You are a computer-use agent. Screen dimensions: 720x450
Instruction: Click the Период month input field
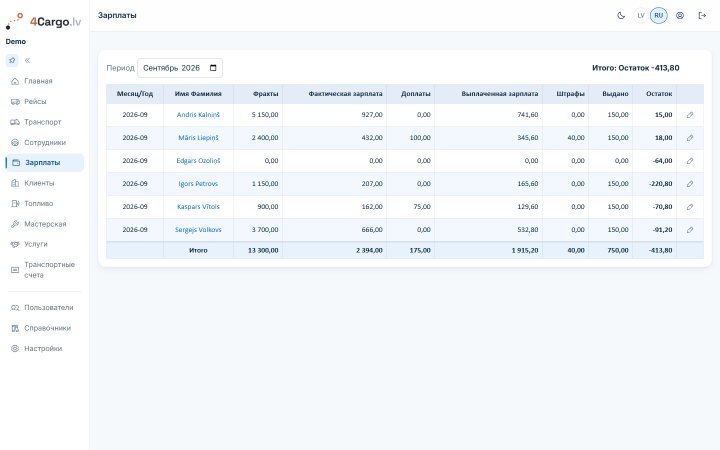click(180, 68)
